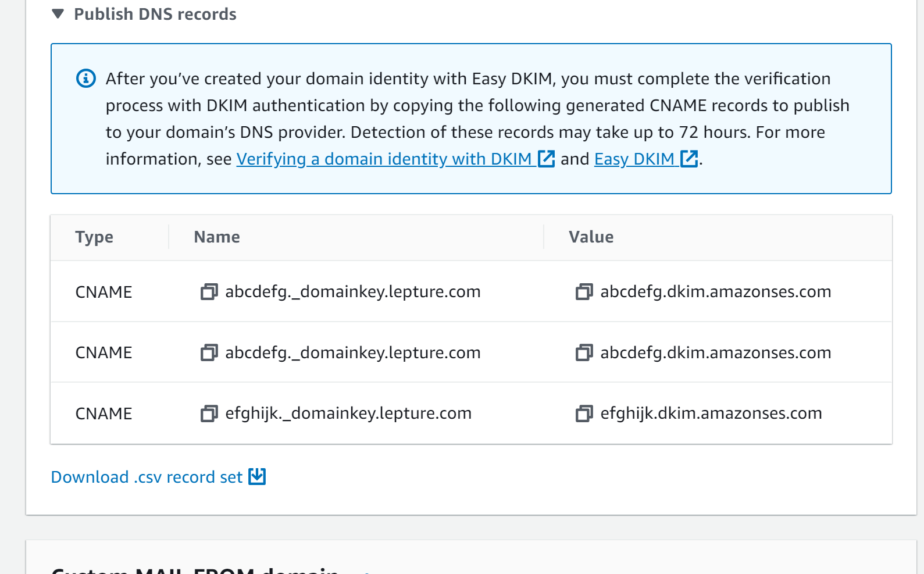Copy second row value abcdefg.dkim.amazonses.com
The width and height of the screenshot is (924, 574).
click(x=584, y=352)
